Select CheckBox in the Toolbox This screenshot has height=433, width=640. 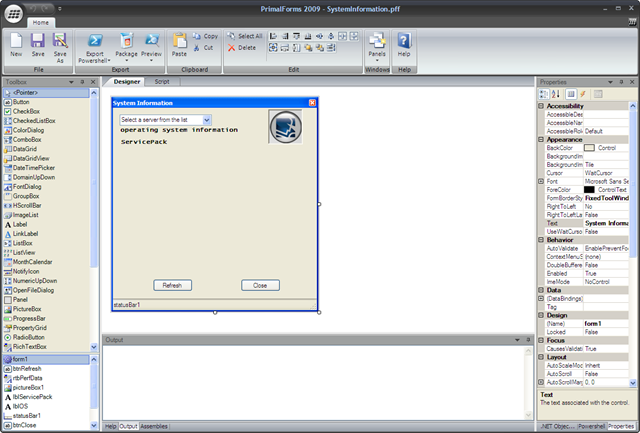coord(26,111)
